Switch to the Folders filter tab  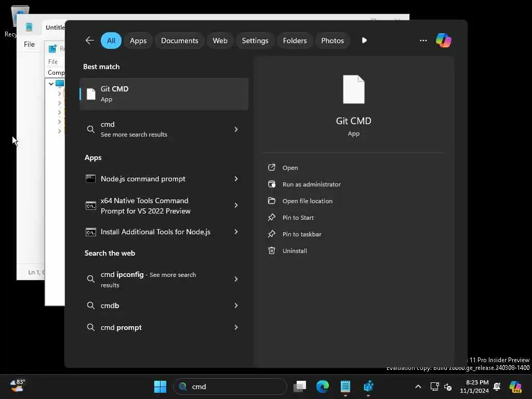click(x=295, y=41)
